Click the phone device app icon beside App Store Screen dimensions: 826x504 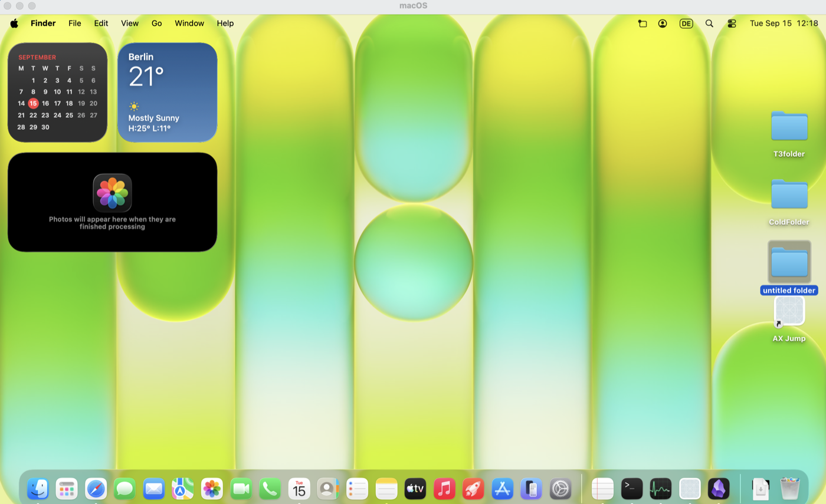[532, 489]
